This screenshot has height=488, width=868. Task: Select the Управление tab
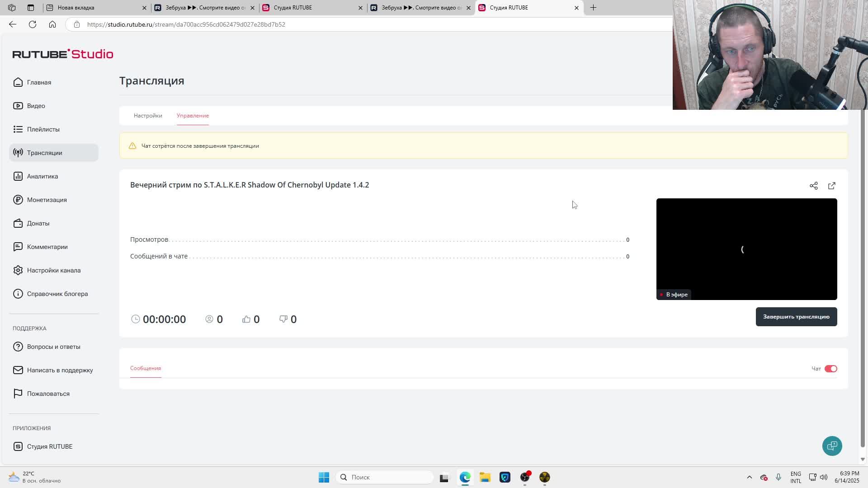193,116
